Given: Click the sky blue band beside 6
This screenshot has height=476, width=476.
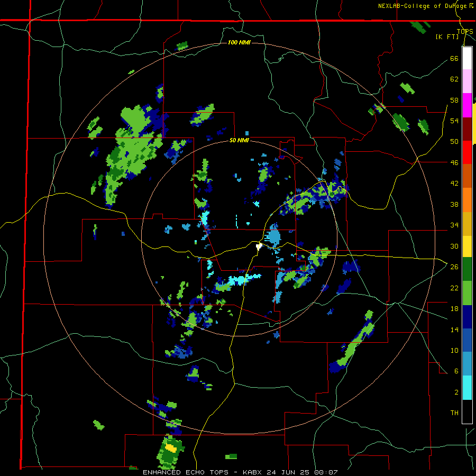Looking at the screenshot, I should (x=467, y=364).
